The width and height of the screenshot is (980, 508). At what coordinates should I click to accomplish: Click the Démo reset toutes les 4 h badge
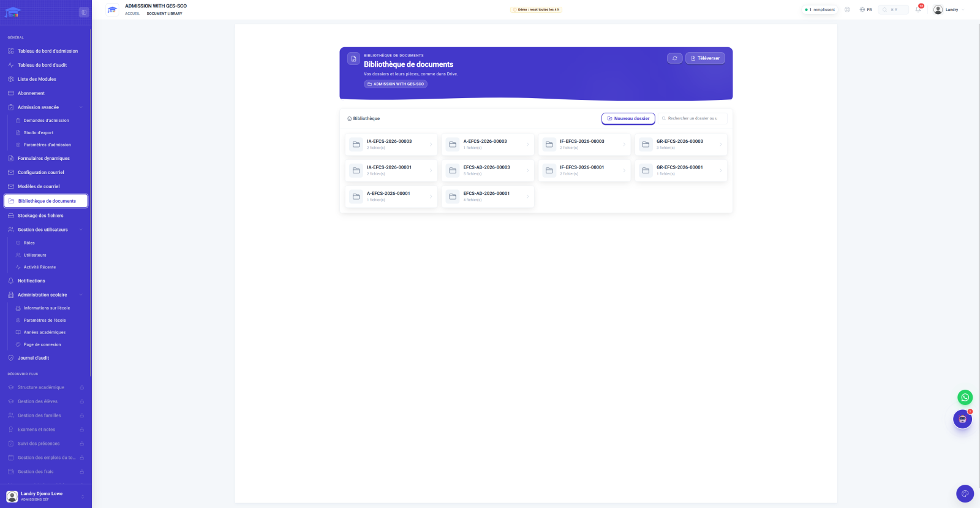536,10
